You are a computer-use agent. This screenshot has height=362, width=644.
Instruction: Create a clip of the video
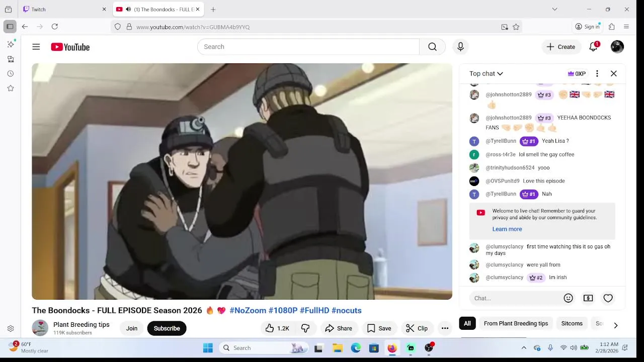click(x=417, y=328)
